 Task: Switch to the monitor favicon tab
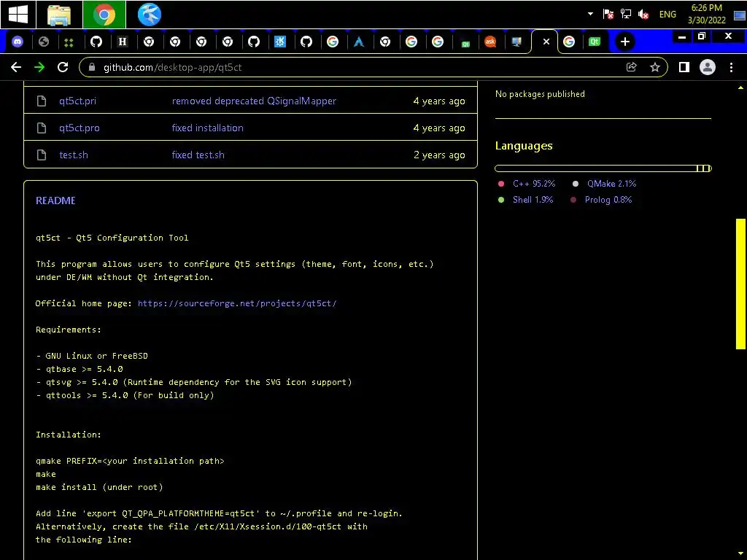(x=516, y=42)
